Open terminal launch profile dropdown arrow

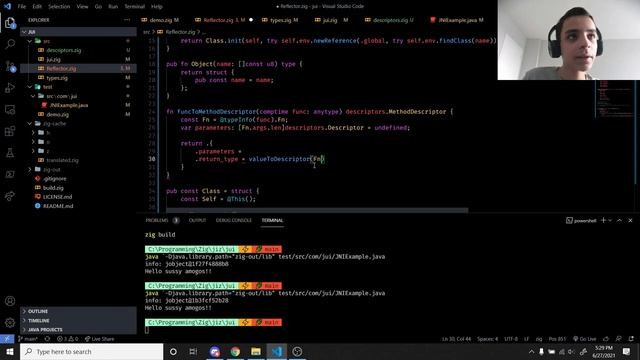pyautogui.click(x=610, y=220)
